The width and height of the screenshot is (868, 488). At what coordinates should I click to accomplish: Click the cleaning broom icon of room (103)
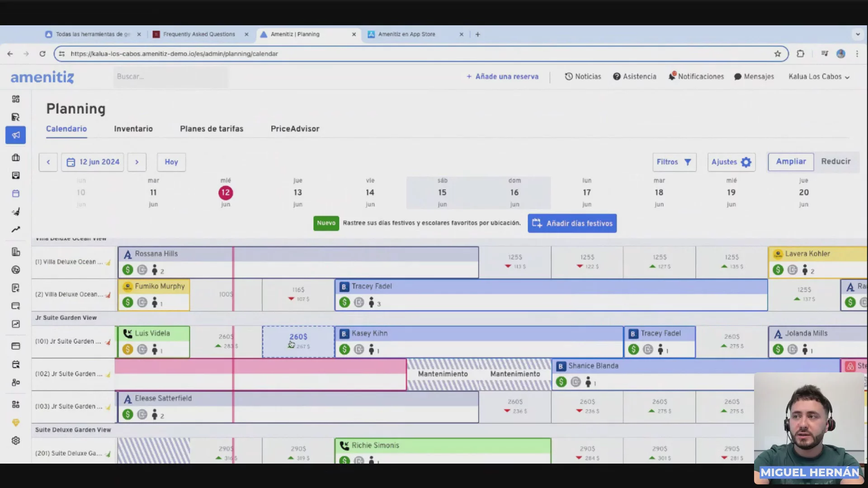(108, 407)
